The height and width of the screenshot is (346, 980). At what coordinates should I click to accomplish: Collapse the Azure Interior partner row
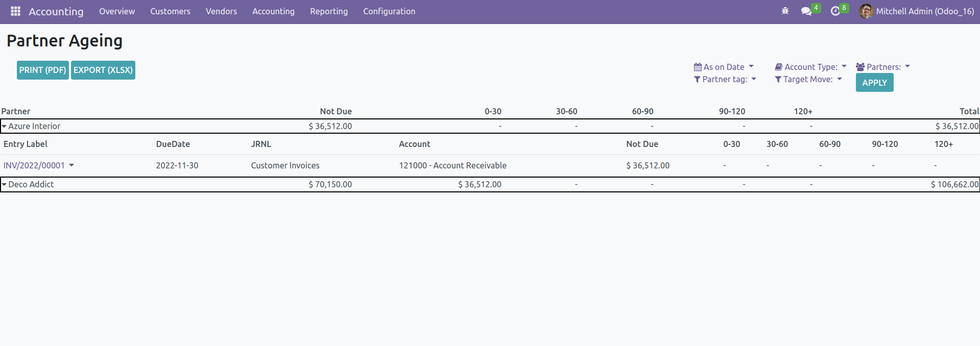[4, 126]
